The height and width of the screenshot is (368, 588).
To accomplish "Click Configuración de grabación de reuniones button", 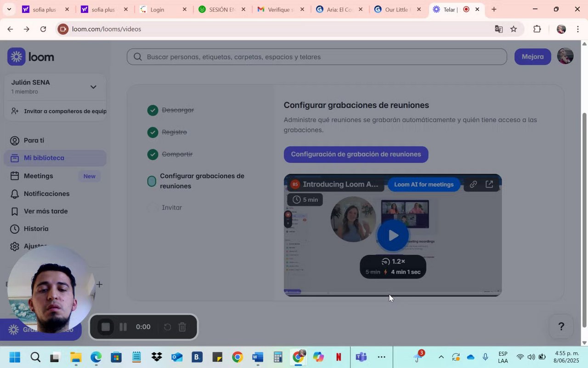I will pyautogui.click(x=356, y=154).
